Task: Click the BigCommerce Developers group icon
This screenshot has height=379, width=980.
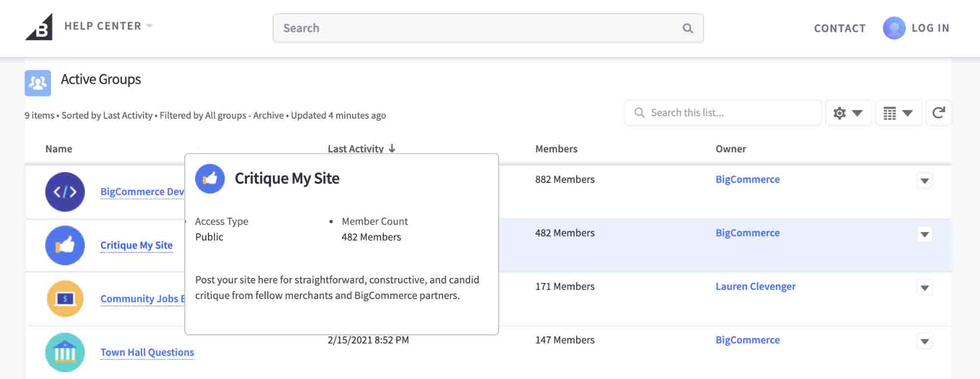Action: 65,192
